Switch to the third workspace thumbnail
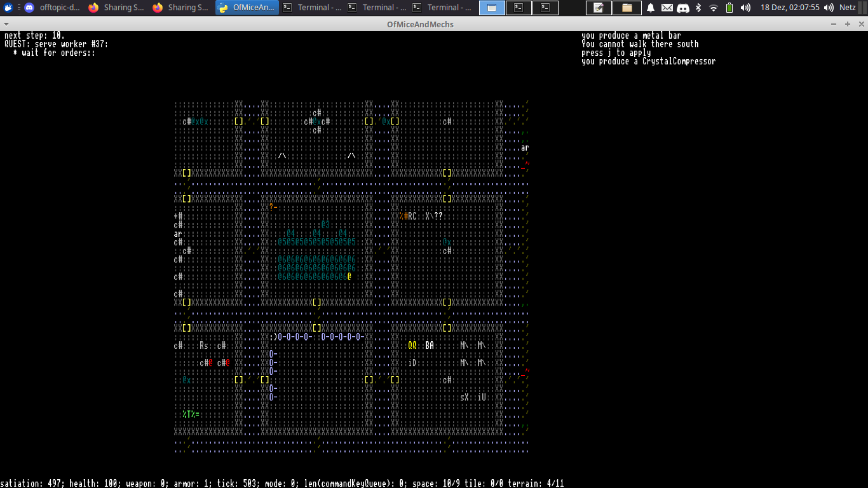868x488 pixels. [545, 8]
